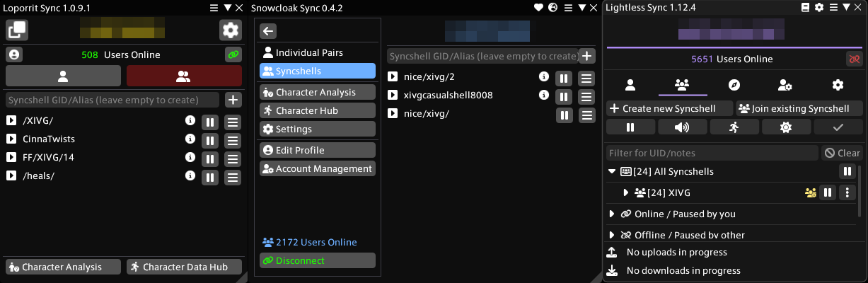This screenshot has width=868, height=283.
Task: Expand the /XIVG/ syncshell in Loporrit
Action: [11, 121]
